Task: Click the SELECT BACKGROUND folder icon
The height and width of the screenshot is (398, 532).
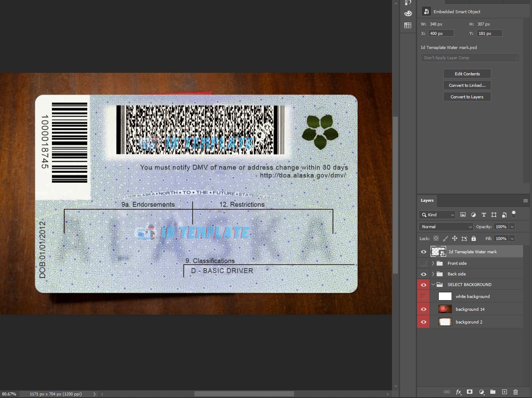Action: [440, 285]
